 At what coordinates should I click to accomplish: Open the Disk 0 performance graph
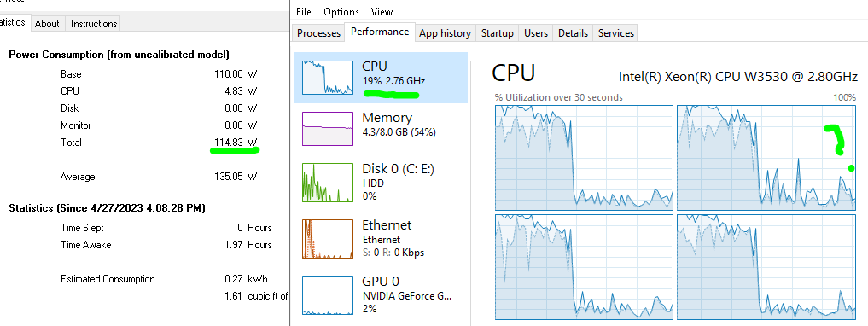[328, 182]
